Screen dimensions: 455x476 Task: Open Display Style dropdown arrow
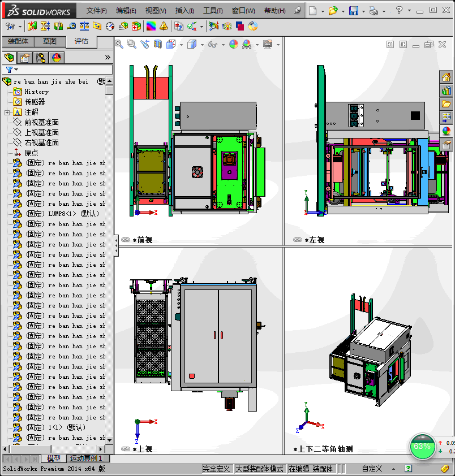tap(203, 45)
